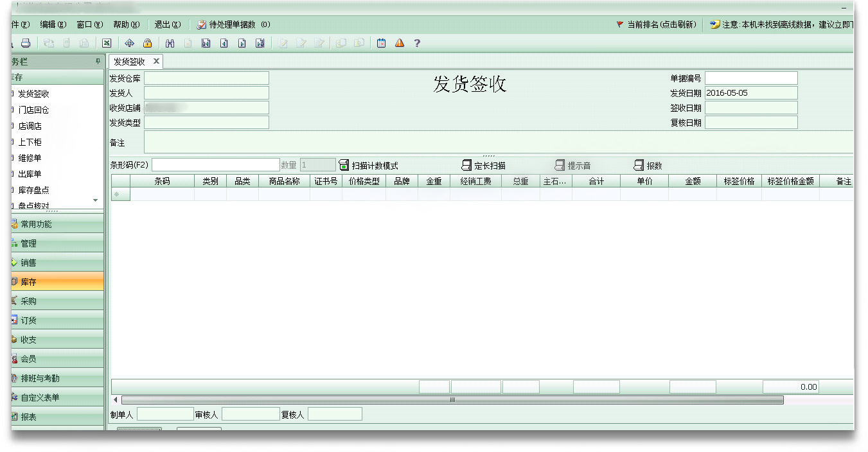Click the 发货仓库 input field
Viewport: 868px width, 452px height.
click(x=206, y=78)
